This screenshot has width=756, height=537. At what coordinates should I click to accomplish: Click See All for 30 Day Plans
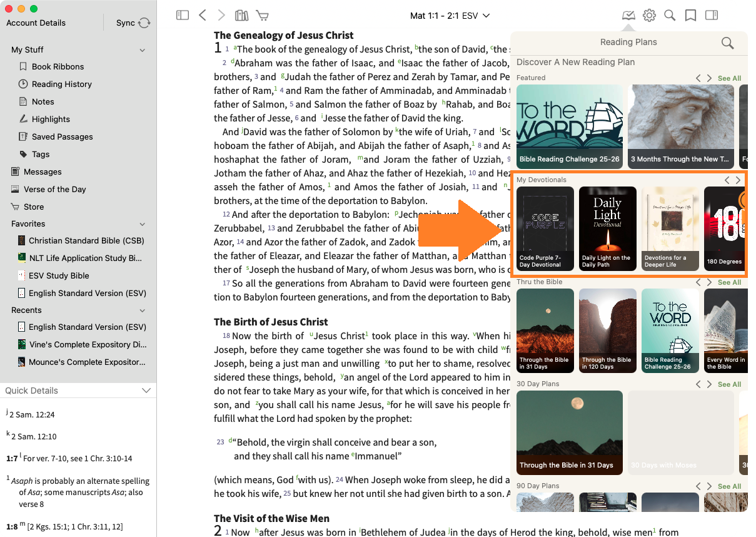tap(729, 384)
